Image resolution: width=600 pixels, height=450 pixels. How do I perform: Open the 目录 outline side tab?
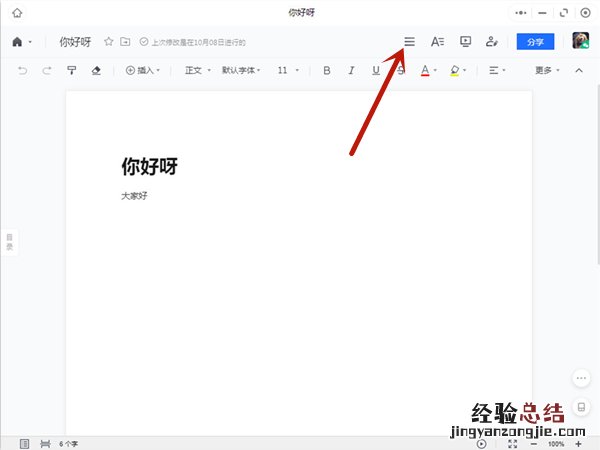tap(9, 242)
